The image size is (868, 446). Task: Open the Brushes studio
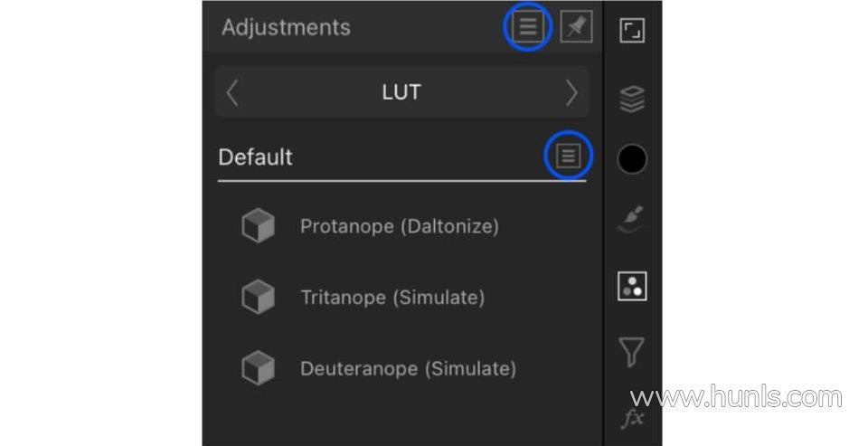click(x=632, y=221)
